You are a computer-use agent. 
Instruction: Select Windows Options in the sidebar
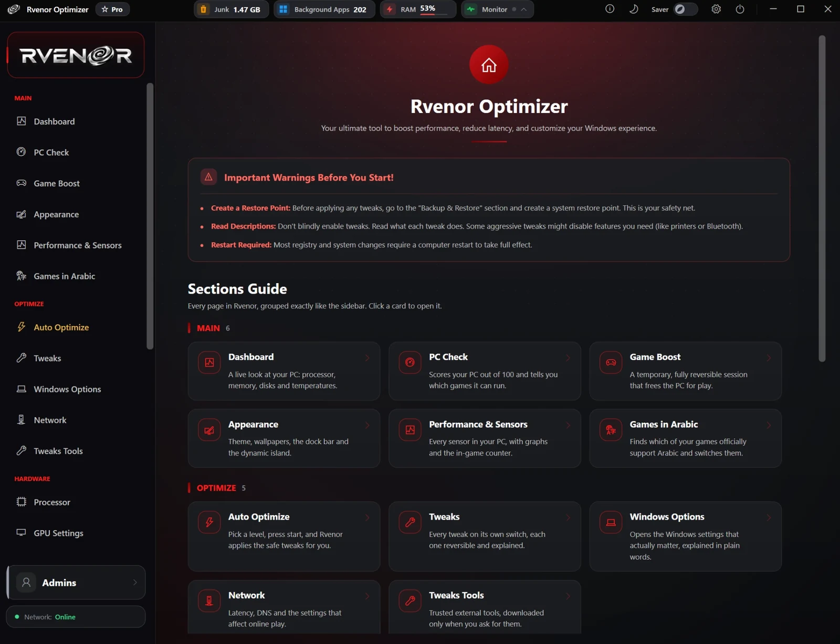coord(76,389)
